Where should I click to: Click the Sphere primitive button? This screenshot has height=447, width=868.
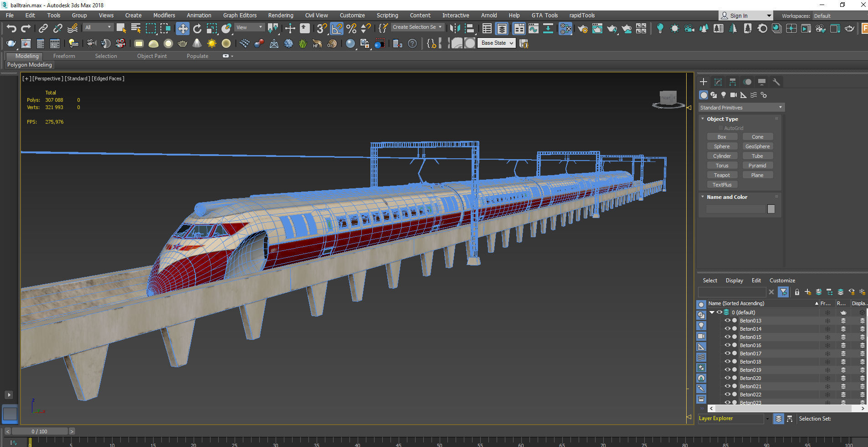pyautogui.click(x=722, y=146)
